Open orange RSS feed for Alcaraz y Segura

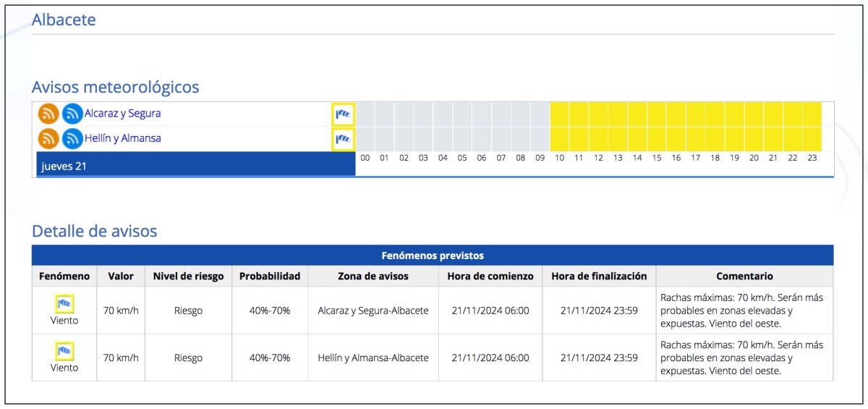48,114
